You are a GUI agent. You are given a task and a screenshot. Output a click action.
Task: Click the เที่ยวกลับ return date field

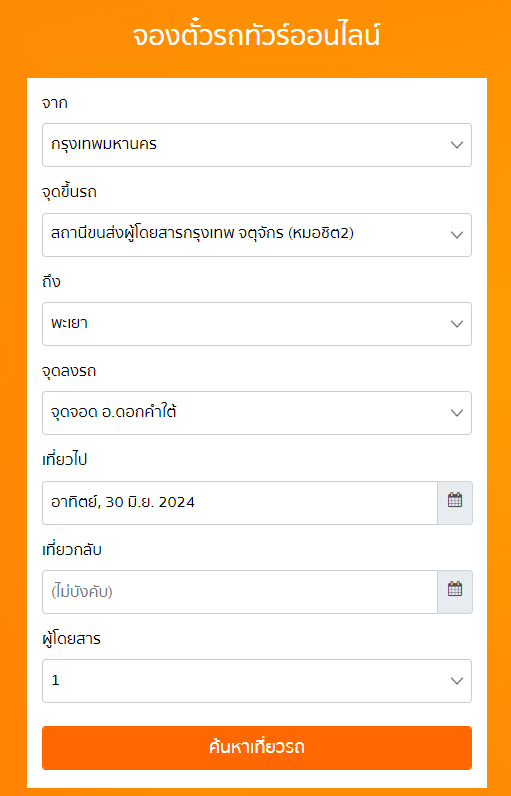point(240,591)
